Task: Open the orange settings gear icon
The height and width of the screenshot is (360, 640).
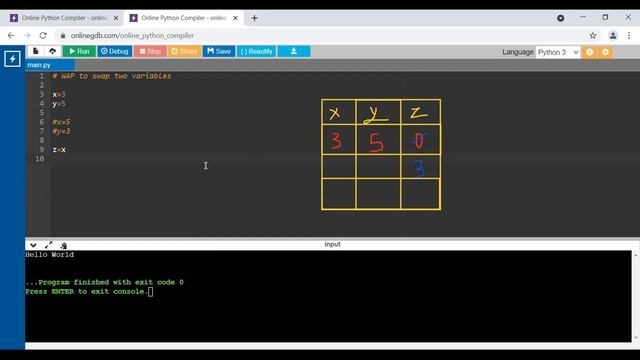Action: (x=605, y=52)
